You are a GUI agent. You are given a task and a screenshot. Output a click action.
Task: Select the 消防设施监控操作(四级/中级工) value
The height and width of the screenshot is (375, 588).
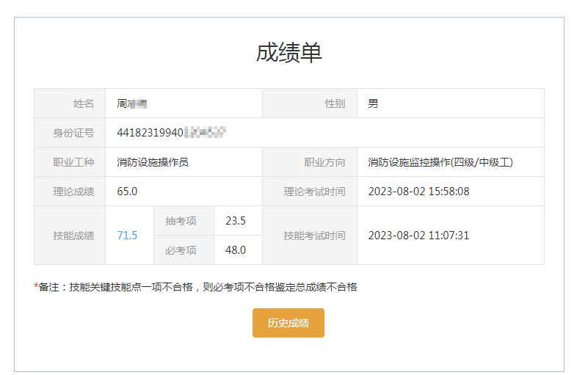pos(440,162)
